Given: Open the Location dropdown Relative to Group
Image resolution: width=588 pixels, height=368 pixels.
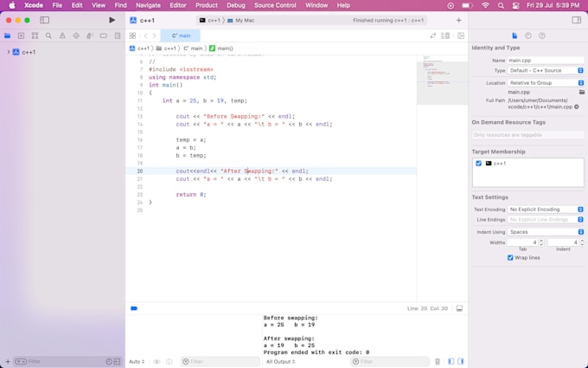Looking at the screenshot, I should click(546, 83).
